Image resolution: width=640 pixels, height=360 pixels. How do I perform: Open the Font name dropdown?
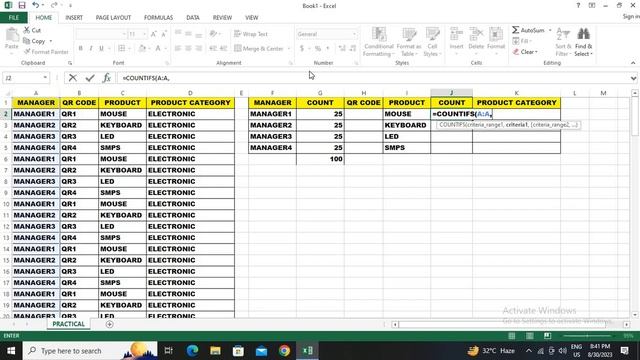pos(123,34)
